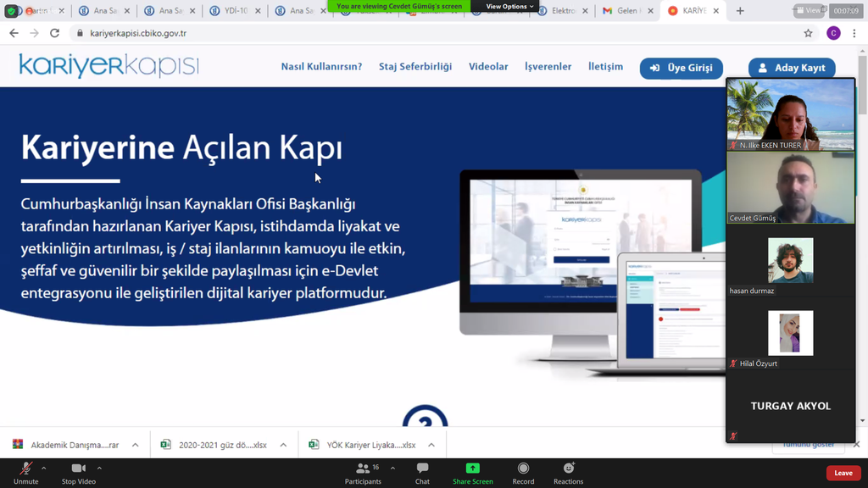868x488 pixels.
Task: Bookmark this page with the star icon
Action: pos(808,33)
